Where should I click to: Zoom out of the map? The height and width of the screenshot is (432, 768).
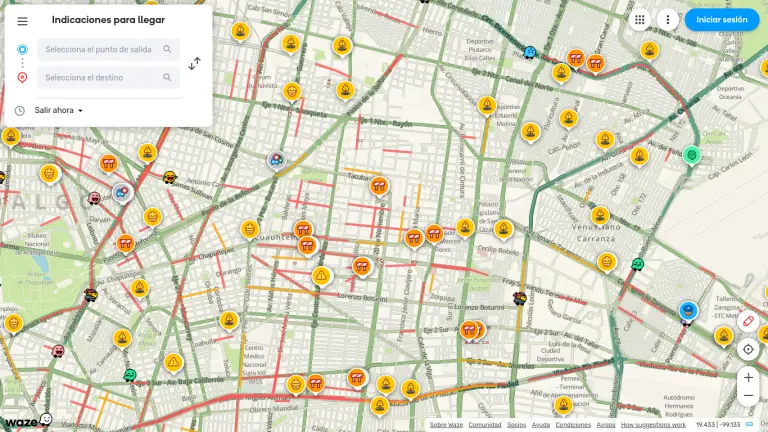[747, 396]
